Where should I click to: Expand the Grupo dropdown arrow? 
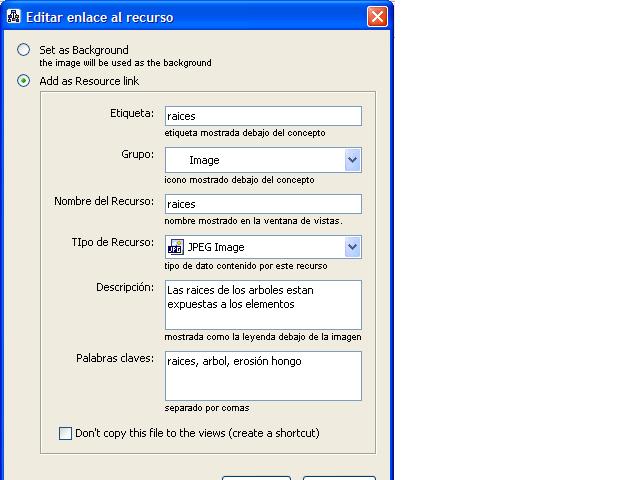352,160
